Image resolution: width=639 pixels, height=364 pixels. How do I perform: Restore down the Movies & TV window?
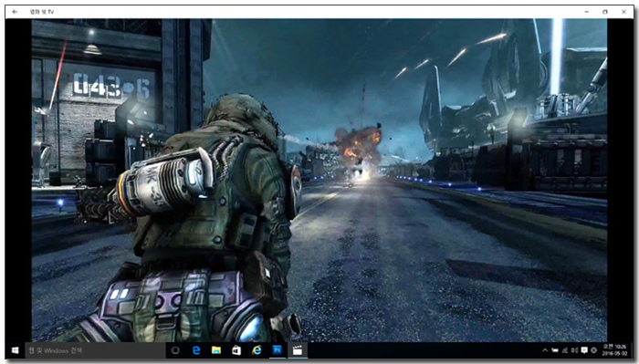pyautogui.click(x=605, y=12)
